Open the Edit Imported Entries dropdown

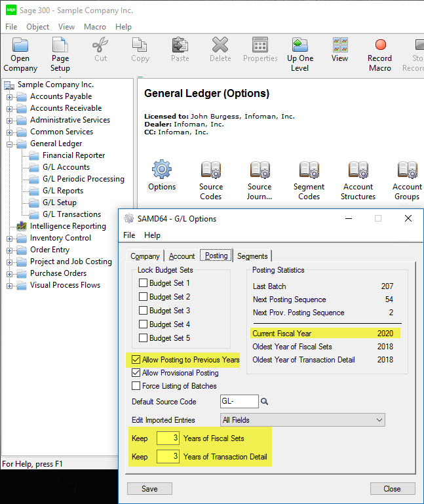[x=303, y=420]
